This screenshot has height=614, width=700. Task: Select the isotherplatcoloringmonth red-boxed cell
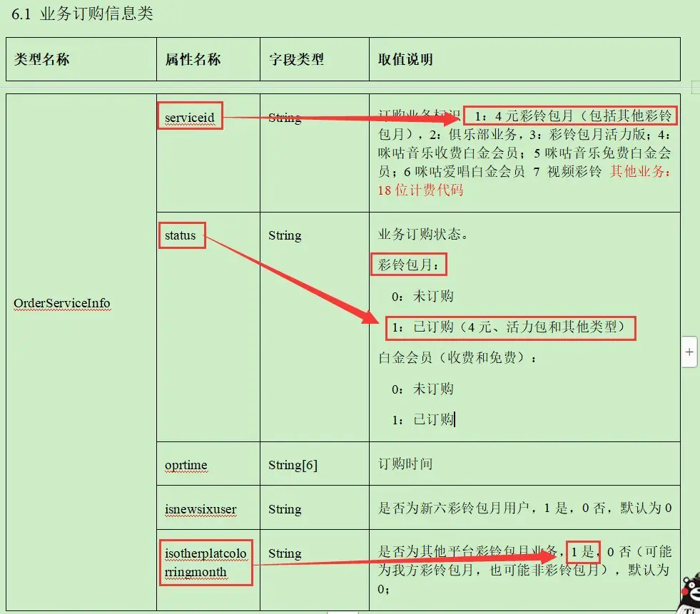(206, 563)
